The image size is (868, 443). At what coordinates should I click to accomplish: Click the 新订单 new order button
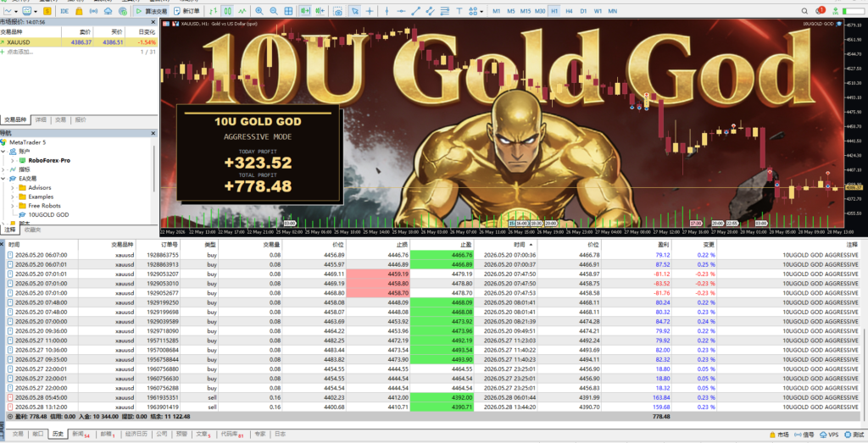(186, 11)
